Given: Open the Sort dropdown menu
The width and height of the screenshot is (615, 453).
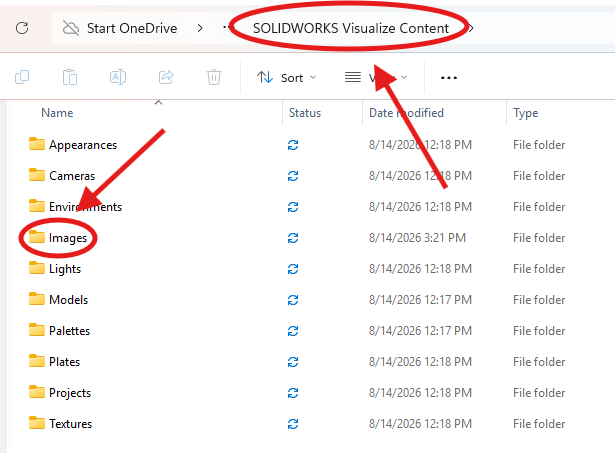Looking at the screenshot, I should [286, 78].
